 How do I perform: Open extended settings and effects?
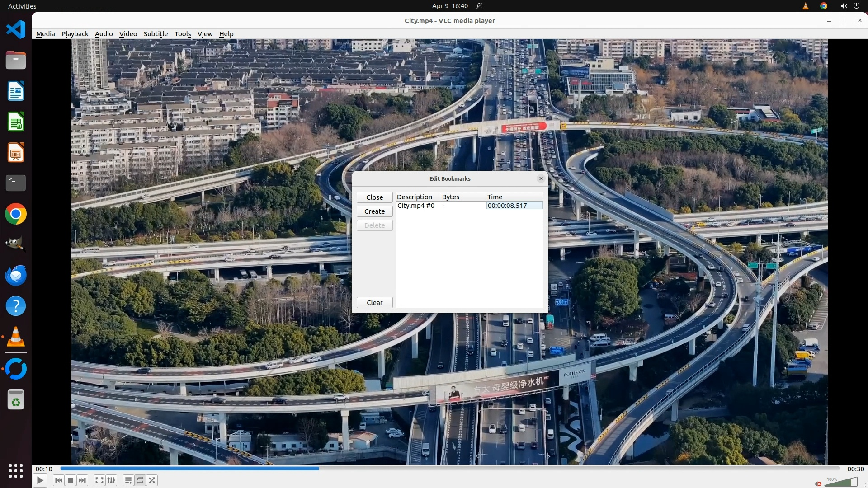pyautogui.click(x=111, y=480)
